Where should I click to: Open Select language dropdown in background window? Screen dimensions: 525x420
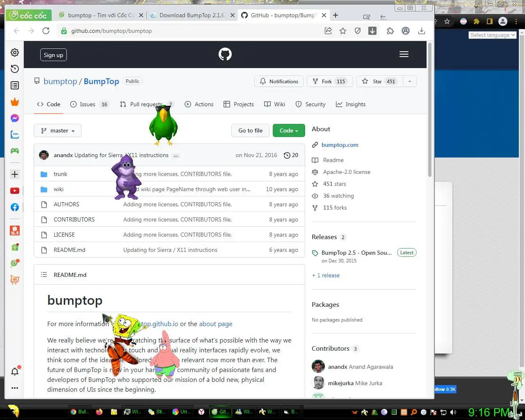(x=492, y=35)
